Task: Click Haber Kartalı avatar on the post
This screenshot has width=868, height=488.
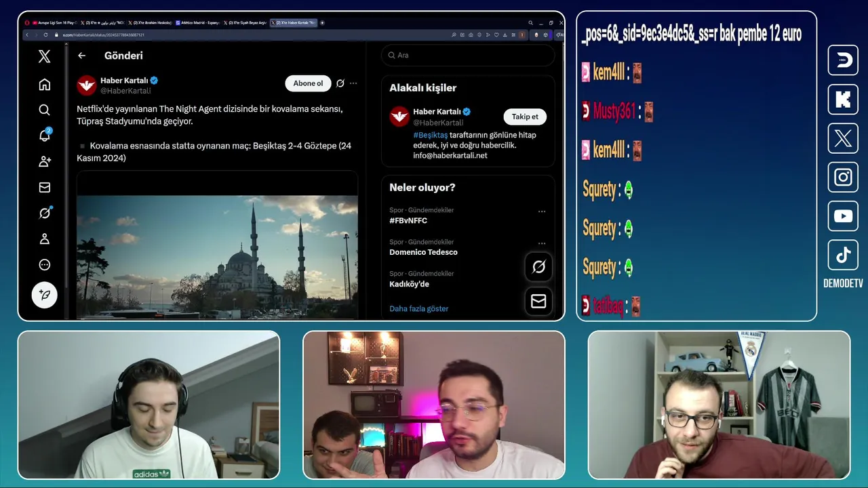Action: click(86, 85)
